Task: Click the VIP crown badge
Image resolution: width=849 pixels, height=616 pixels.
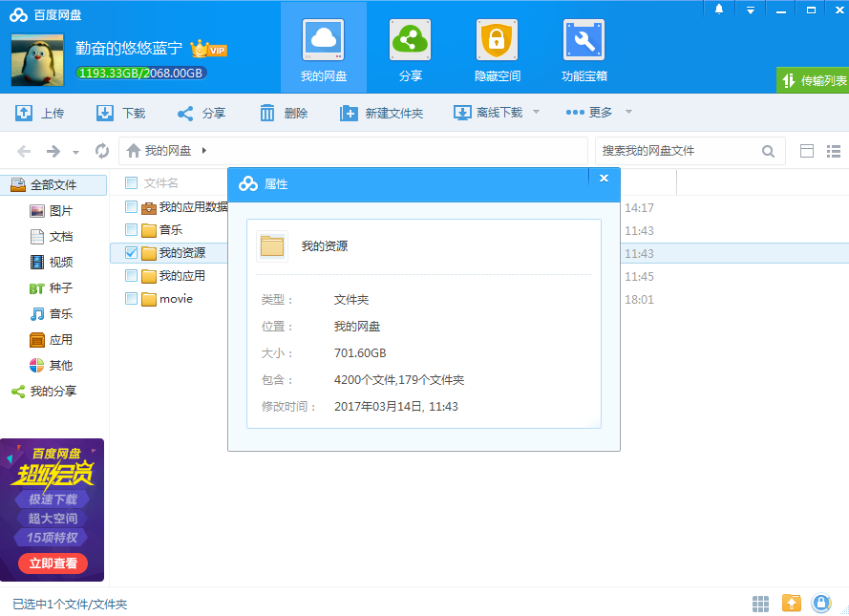Action: [208, 50]
